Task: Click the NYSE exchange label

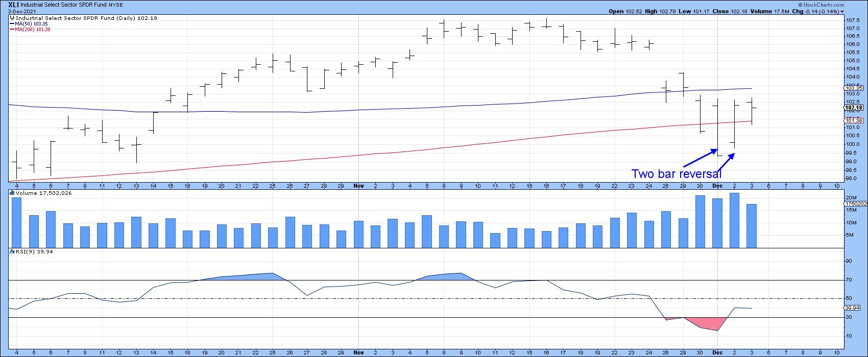Action: [116, 5]
